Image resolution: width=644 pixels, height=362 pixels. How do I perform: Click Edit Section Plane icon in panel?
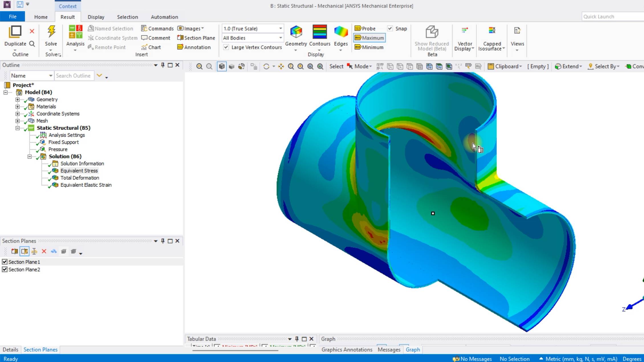click(x=25, y=251)
